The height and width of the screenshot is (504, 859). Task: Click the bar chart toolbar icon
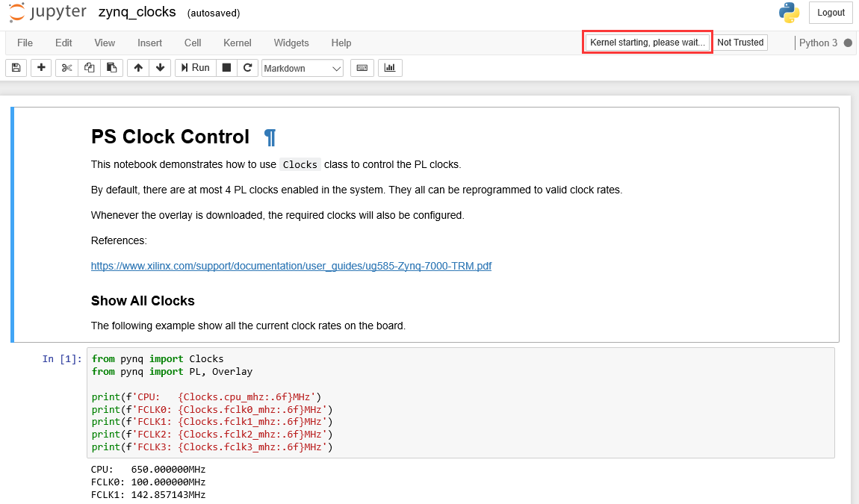[x=389, y=68]
